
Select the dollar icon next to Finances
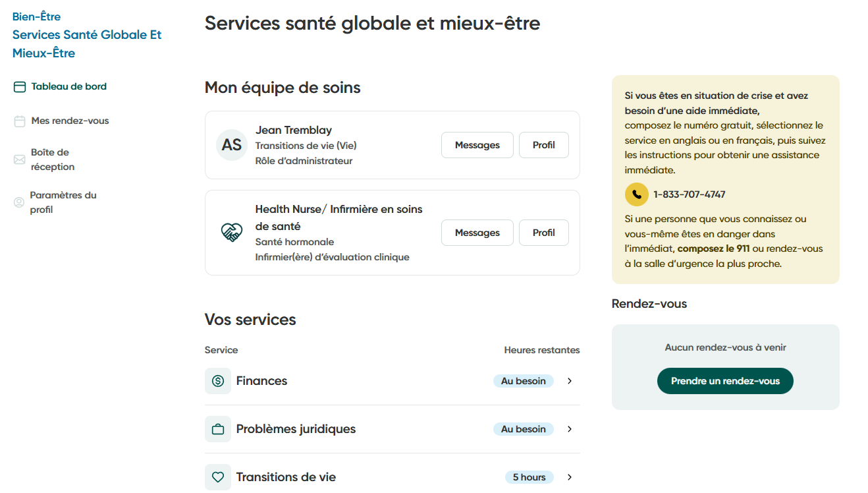pos(217,380)
